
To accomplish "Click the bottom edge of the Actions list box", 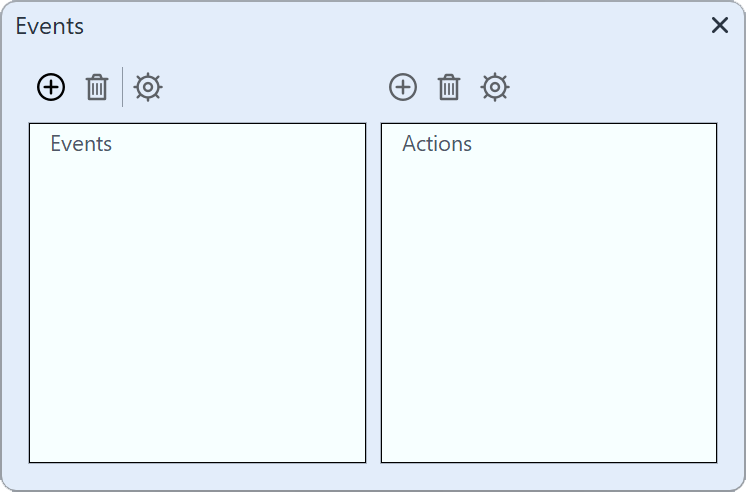I will [549, 462].
